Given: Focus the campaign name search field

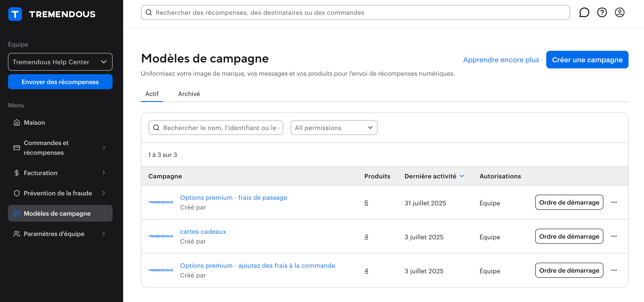Looking at the screenshot, I should tap(220, 128).
